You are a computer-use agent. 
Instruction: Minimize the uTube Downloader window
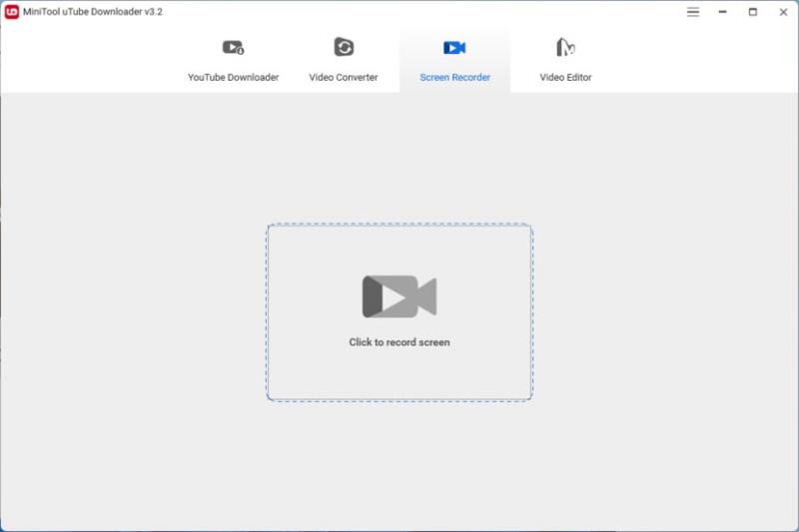pos(722,12)
